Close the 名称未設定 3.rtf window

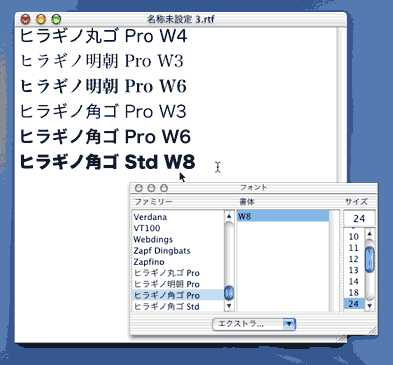26,19
